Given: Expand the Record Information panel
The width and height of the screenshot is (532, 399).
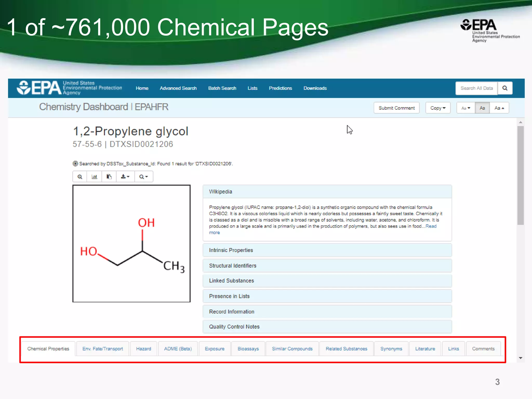Looking at the screenshot, I should coord(327,311).
